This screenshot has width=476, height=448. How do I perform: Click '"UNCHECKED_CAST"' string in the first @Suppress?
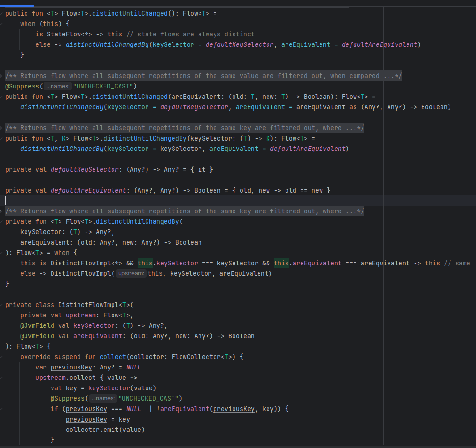click(x=103, y=86)
